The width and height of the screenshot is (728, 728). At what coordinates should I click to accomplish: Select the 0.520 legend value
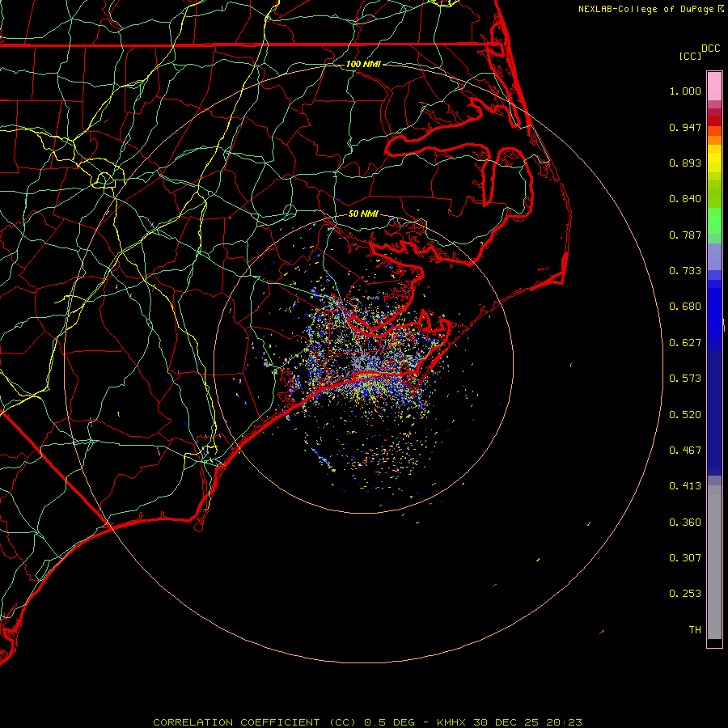685,415
